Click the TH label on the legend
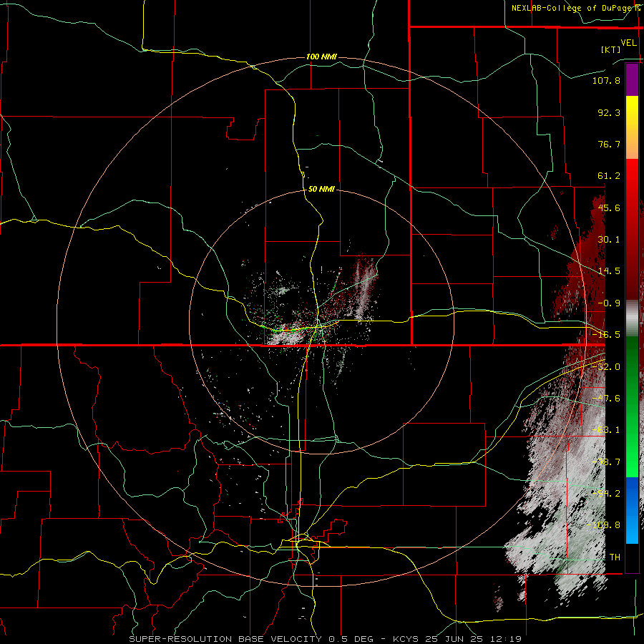The width and height of the screenshot is (644, 644). pyautogui.click(x=615, y=557)
